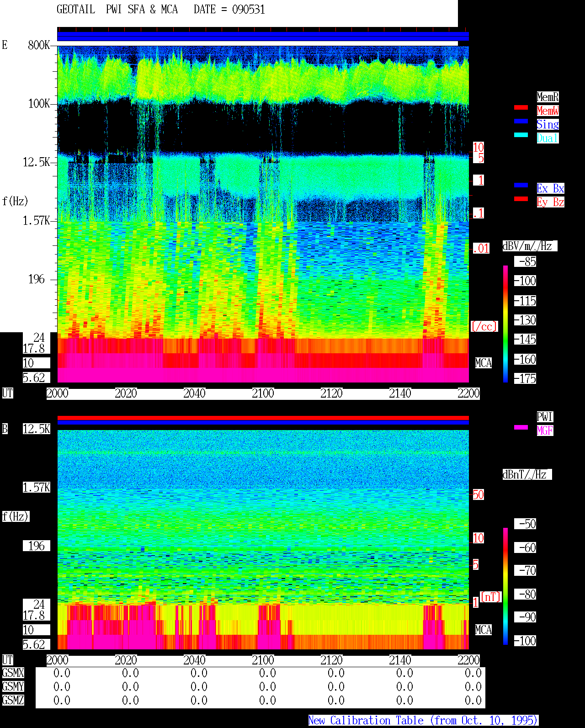
Task: Click the upper MCA label beside E panel
Action: 483,363
